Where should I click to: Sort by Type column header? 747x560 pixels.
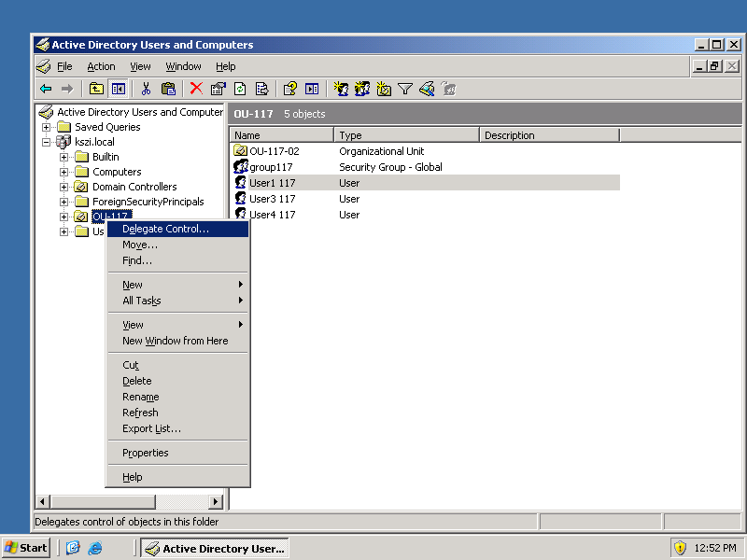click(406, 135)
